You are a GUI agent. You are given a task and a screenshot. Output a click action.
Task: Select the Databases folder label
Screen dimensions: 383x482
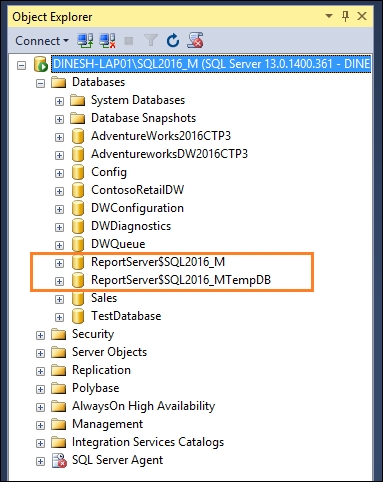(x=98, y=82)
